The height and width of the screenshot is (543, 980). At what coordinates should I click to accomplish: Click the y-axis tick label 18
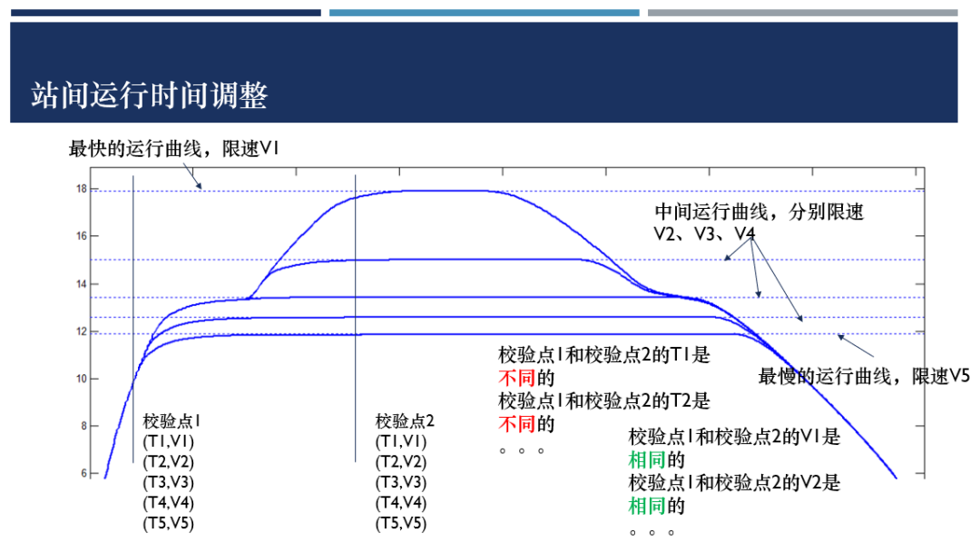coord(82,189)
